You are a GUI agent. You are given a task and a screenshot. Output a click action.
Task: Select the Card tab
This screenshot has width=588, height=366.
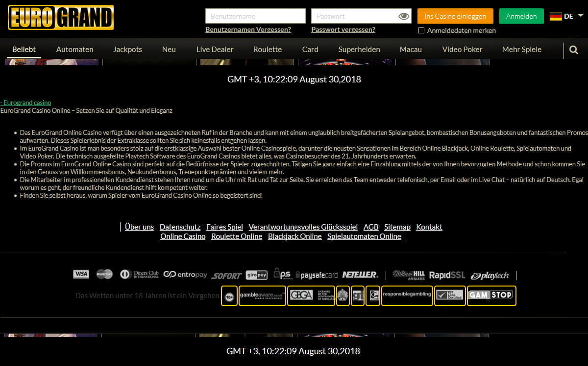point(310,49)
